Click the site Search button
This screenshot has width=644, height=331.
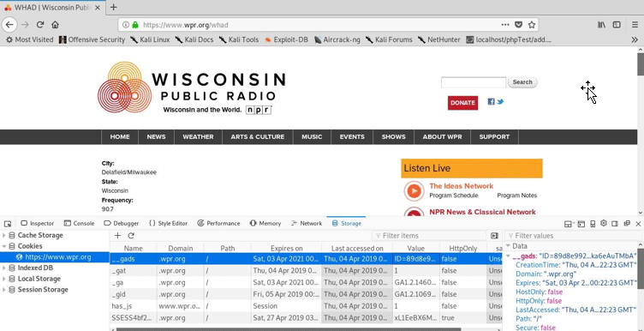coord(522,82)
